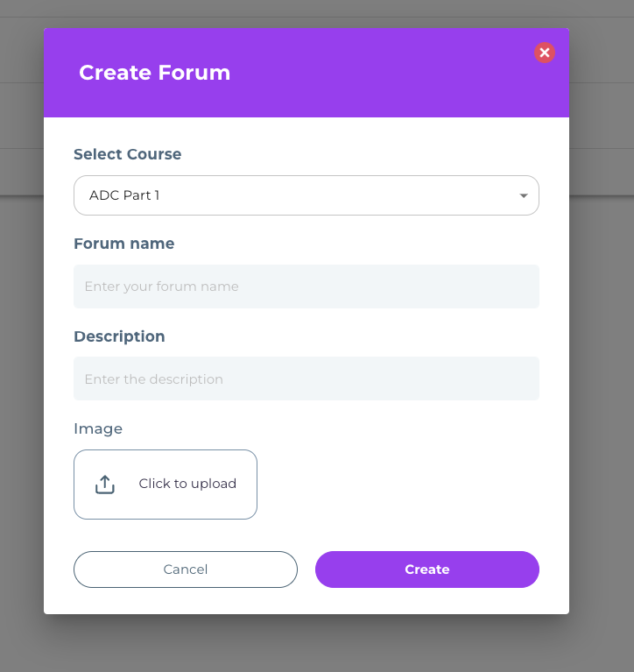Open the Select Course combo box

(306, 195)
